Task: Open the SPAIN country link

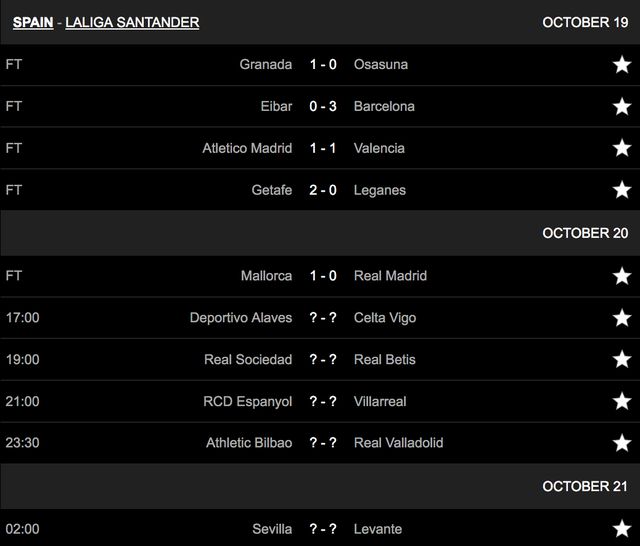Action: click(33, 22)
